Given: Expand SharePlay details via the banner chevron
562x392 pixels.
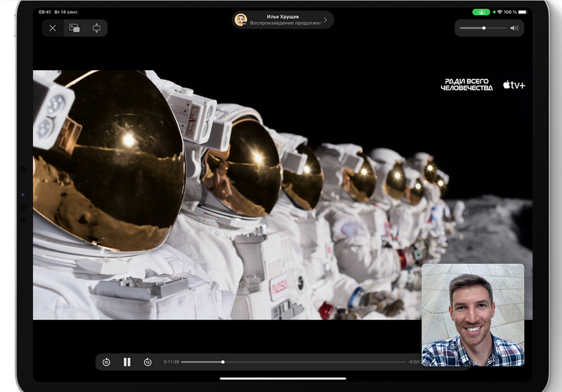Looking at the screenshot, I should pos(325,20).
